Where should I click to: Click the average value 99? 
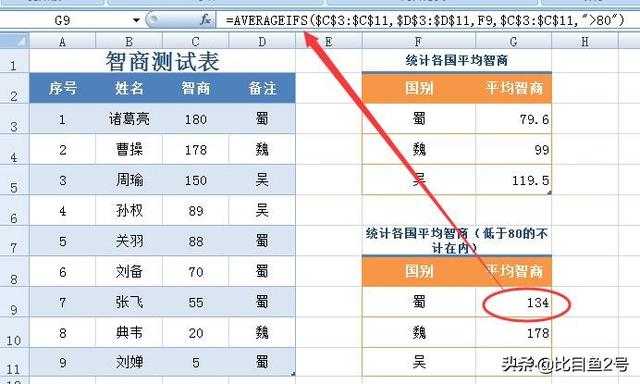(513, 149)
